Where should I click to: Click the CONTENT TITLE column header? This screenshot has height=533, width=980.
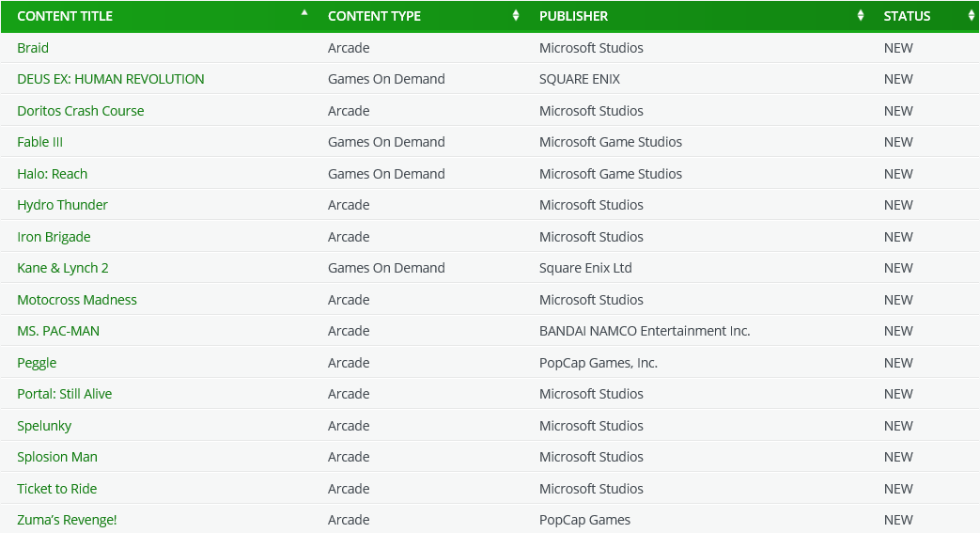(x=65, y=16)
